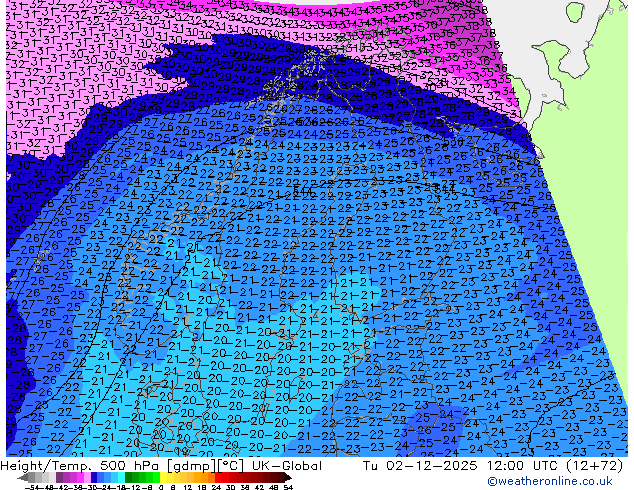The height and width of the screenshot is (490, 634).
Task: Click the grey left arrow end of color scale
Action: tap(22, 477)
